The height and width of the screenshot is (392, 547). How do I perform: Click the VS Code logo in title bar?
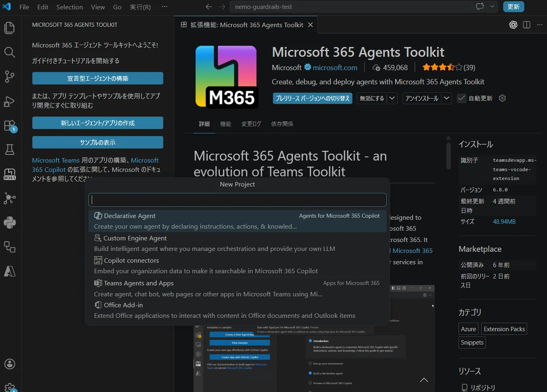pyautogui.click(x=7, y=7)
